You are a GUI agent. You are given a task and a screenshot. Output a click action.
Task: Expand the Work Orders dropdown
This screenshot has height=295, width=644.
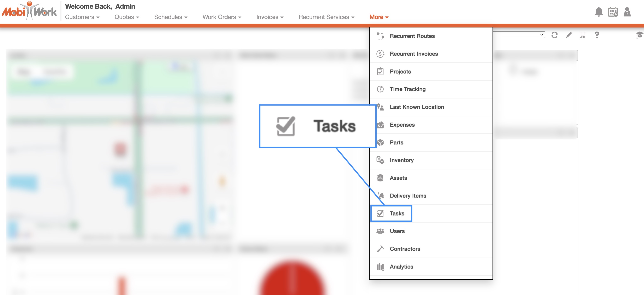pos(222,17)
